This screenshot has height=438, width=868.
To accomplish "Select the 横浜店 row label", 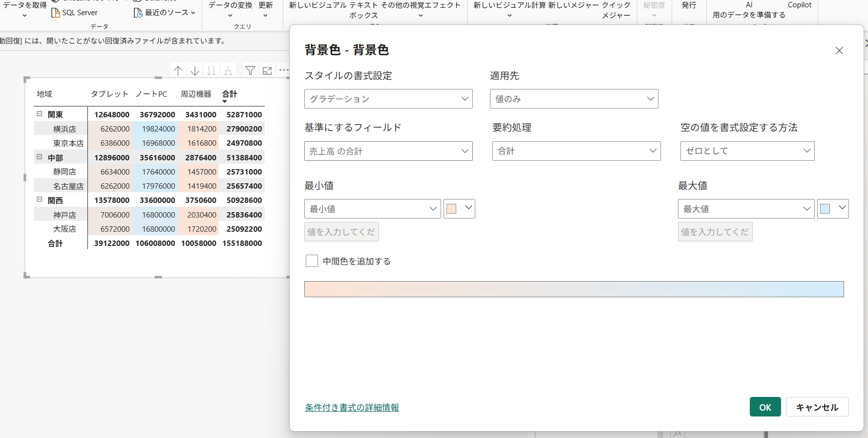I will (64, 129).
